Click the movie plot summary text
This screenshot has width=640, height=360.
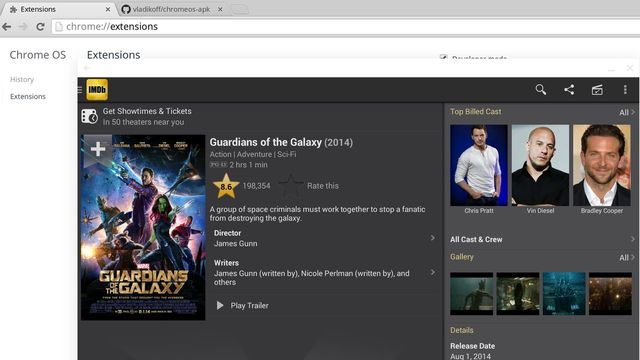pyautogui.click(x=318, y=213)
